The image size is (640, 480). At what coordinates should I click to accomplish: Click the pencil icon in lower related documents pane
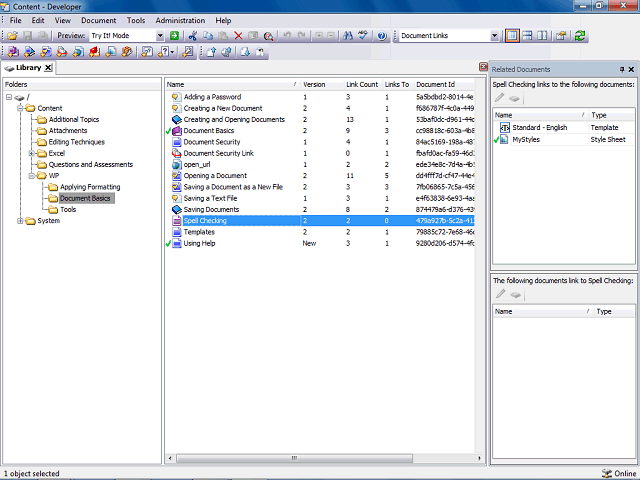click(500, 294)
